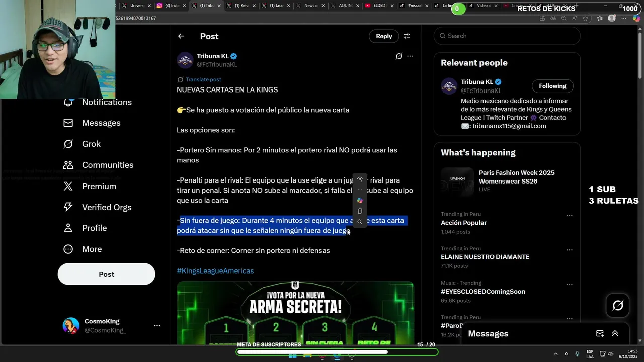Image resolution: width=644 pixels, height=362 pixels.
Task: Open @FcTribunaKL handle in Relevant people
Action: 481,91
